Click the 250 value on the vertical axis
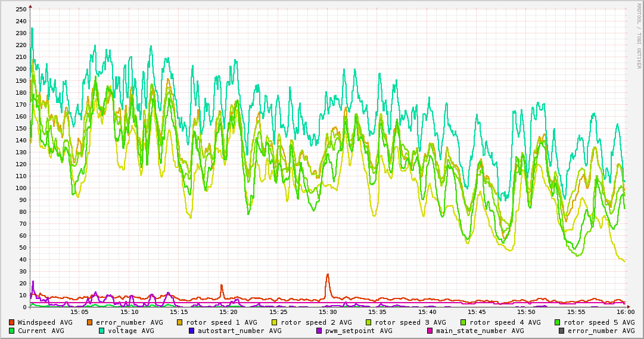Screen dimensions: 644x339 coord(21,9)
